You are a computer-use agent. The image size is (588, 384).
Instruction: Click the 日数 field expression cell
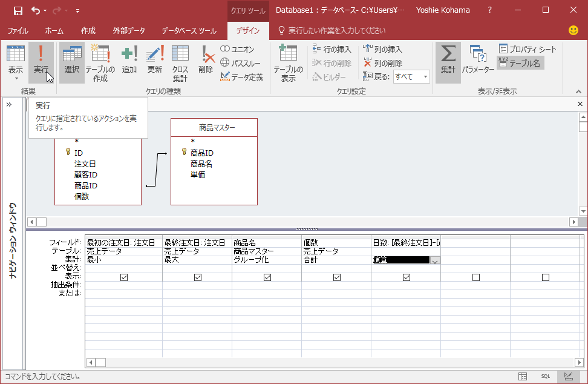click(x=406, y=243)
